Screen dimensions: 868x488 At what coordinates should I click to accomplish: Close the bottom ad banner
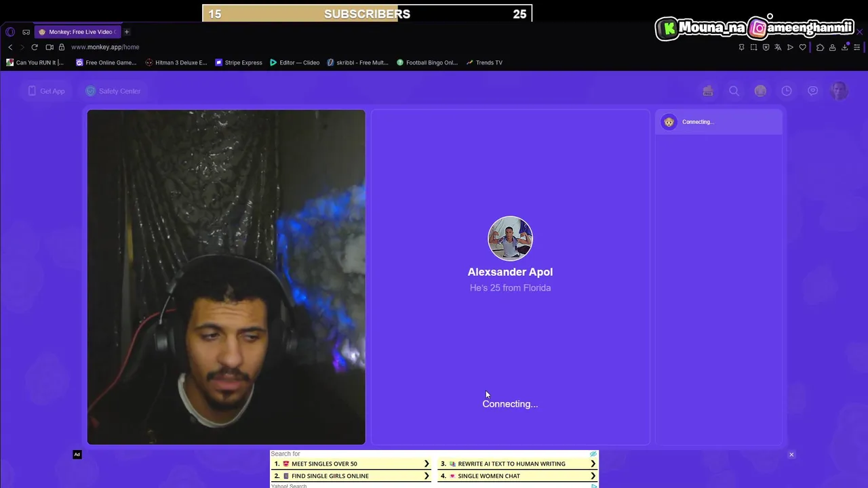point(791,455)
